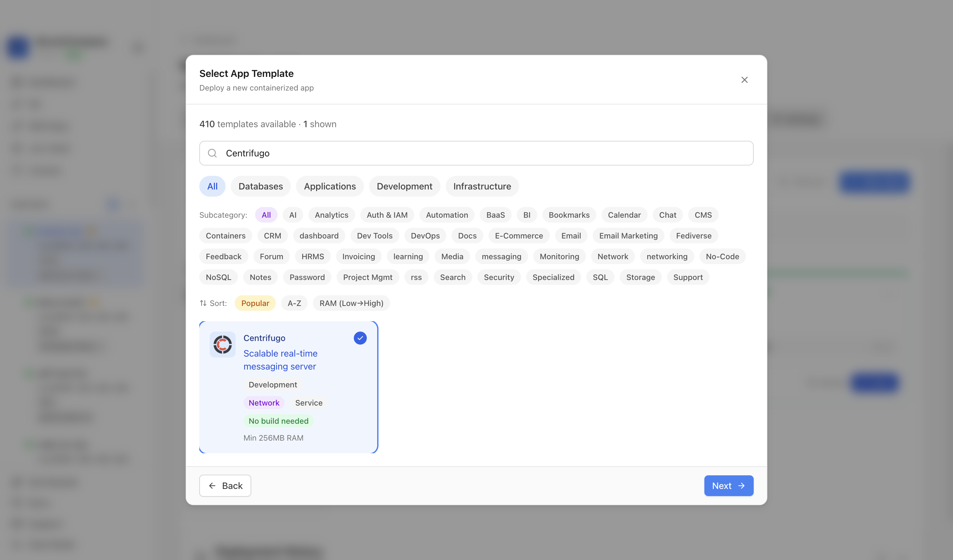Click the Centrifugo template title
The width and height of the screenshot is (953, 560).
point(264,338)
